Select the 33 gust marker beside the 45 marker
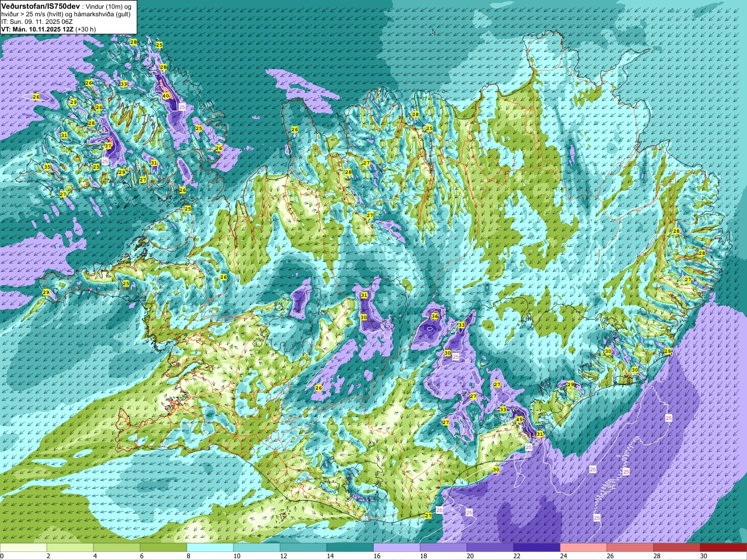747x560 pixels. coord(503,409)
